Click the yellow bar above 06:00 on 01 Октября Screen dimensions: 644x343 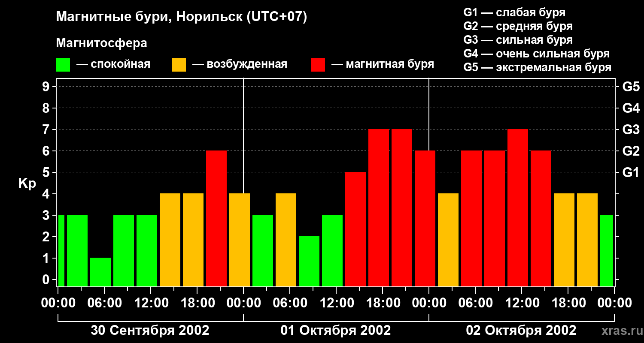[x=286, y=240]
